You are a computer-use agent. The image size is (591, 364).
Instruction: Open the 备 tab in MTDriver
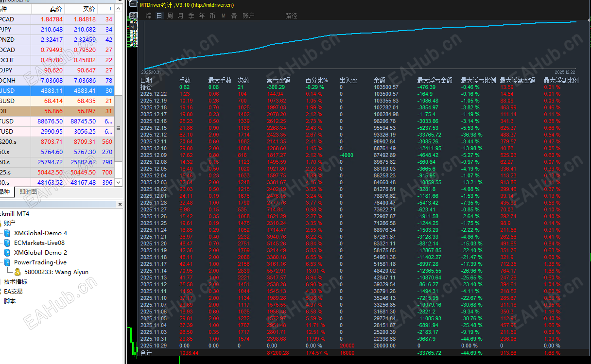[x=234, y=16]
